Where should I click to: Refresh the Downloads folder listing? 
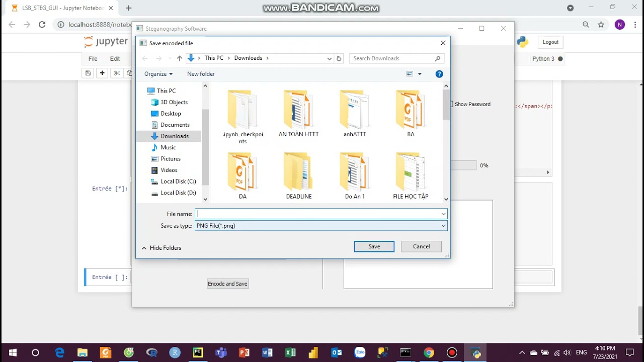point(339,58)
